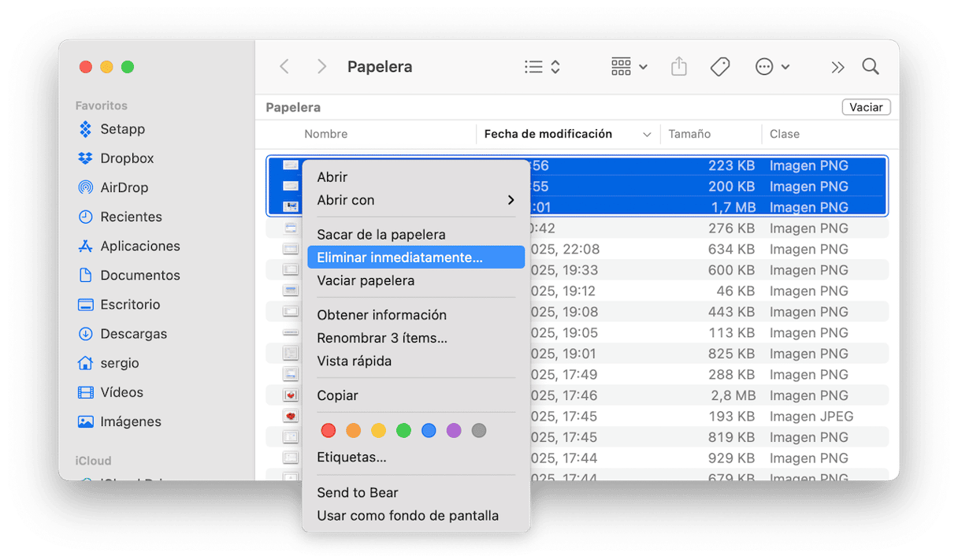Apply the purple tag color
This screenshot has height=560, width=958.
click(x=454, y=430)
